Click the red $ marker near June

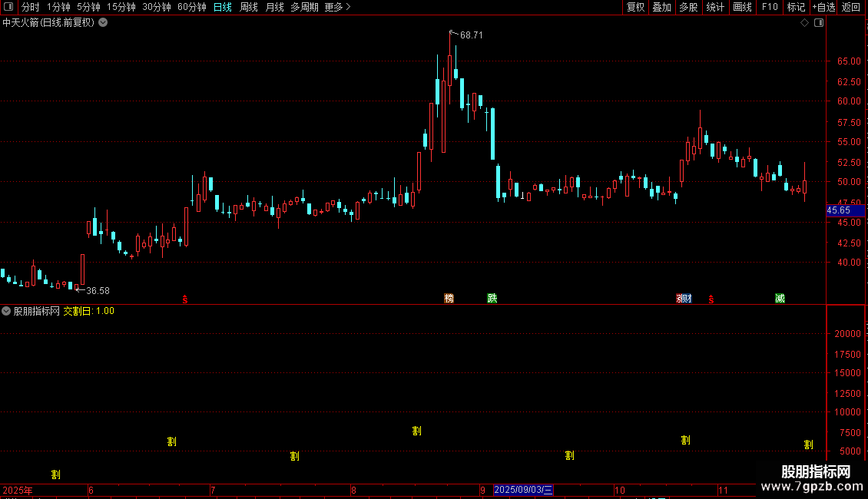point(185,299)
